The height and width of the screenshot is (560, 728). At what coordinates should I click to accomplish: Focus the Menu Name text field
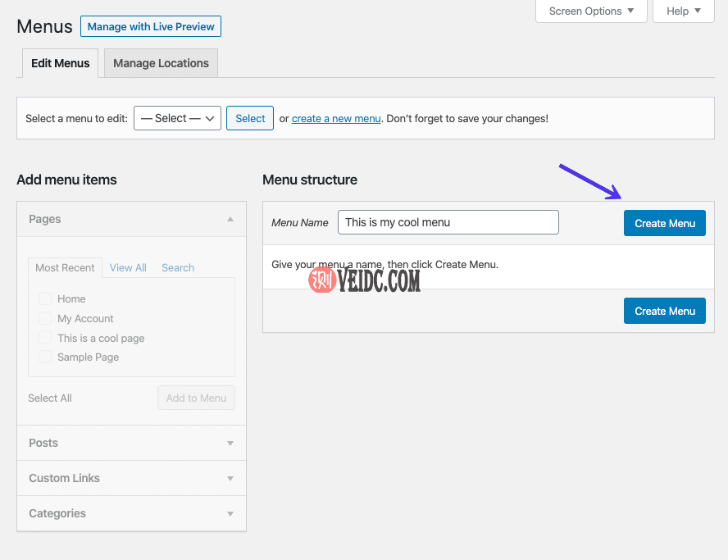point(448,222)
